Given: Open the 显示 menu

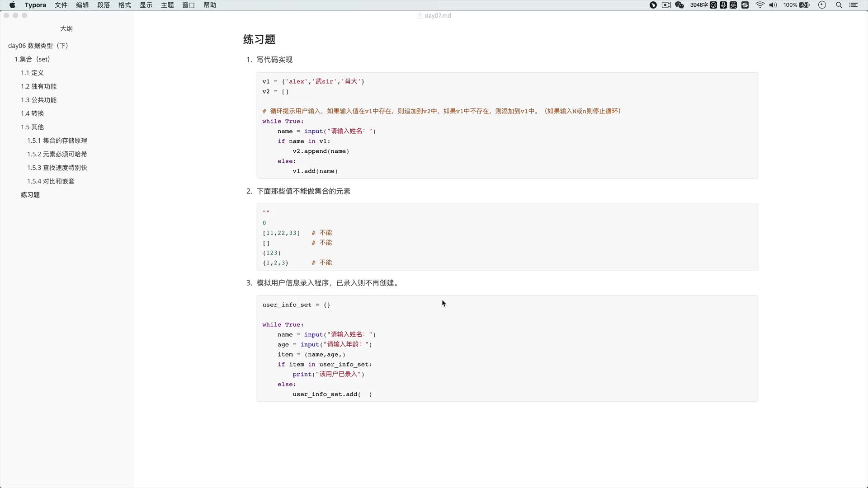Looking at the screenshot, I should tap(146, 5).
